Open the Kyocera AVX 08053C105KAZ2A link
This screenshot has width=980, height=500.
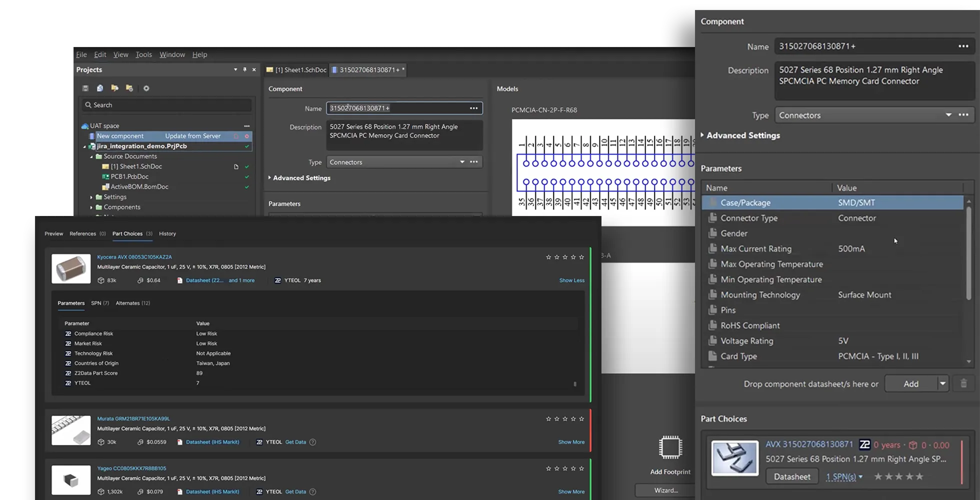[134, 257]
